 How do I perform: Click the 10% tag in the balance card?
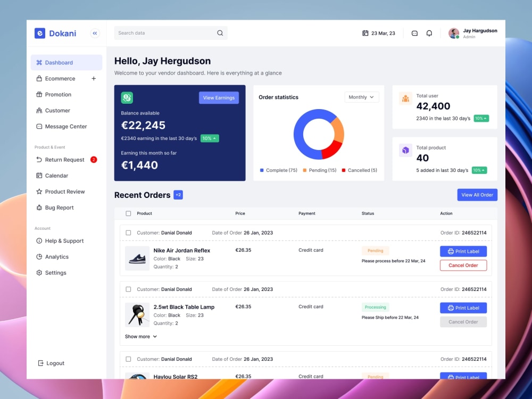click(x=210, y=138)
